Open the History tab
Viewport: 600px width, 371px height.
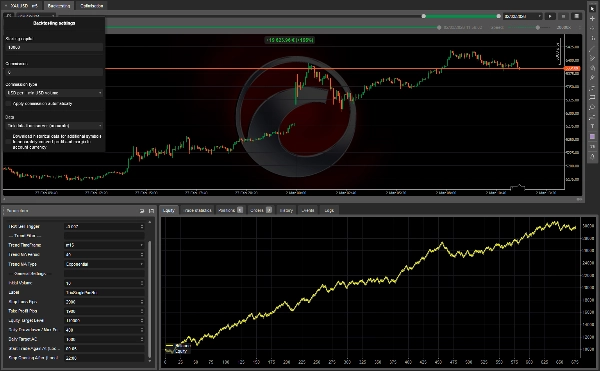[286, 210]
